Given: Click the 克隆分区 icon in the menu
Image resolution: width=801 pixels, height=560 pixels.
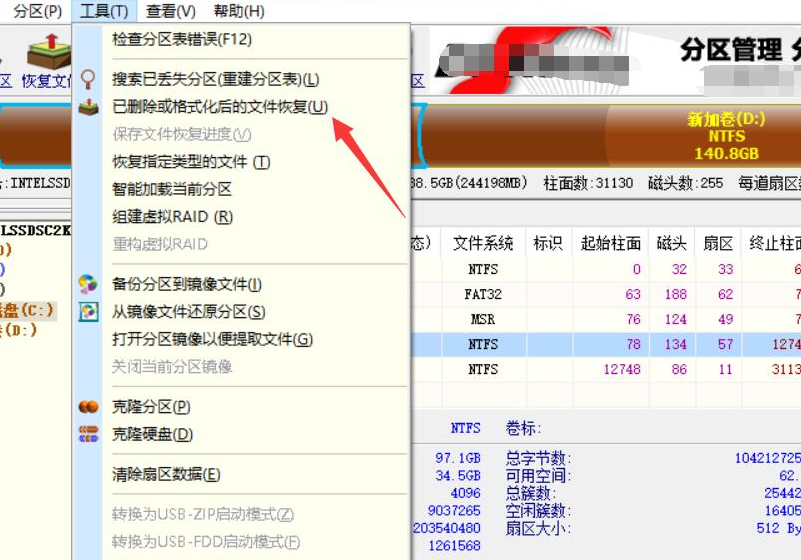Looking at the screenshot, I should pos(90,407).
